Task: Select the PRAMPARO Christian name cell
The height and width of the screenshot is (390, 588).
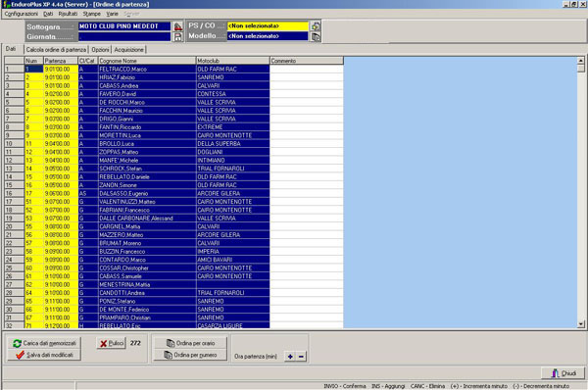Action: pos(147,317)
